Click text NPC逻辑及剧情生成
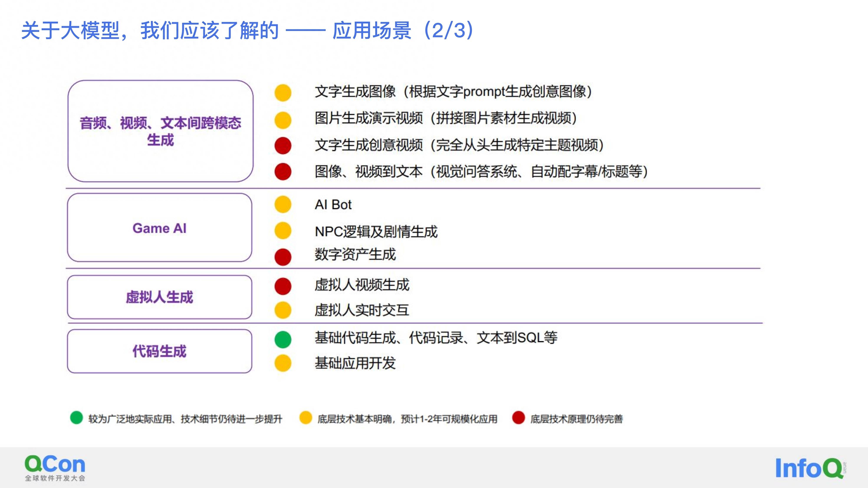 tap(376, 232)
